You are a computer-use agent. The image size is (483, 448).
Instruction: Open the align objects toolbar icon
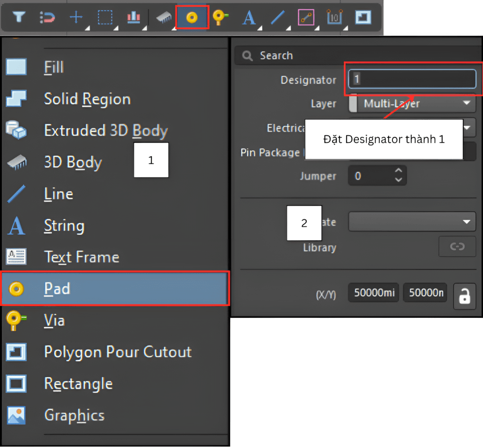point(133,18)
